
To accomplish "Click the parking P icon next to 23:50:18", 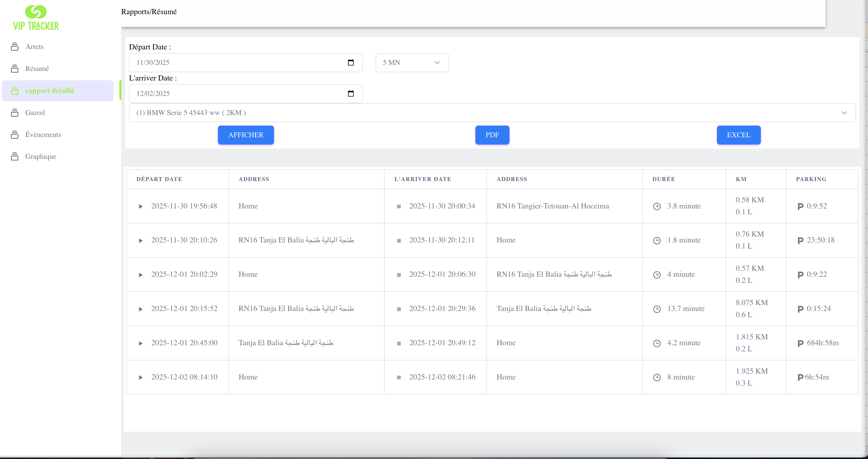I will [801, 241].
